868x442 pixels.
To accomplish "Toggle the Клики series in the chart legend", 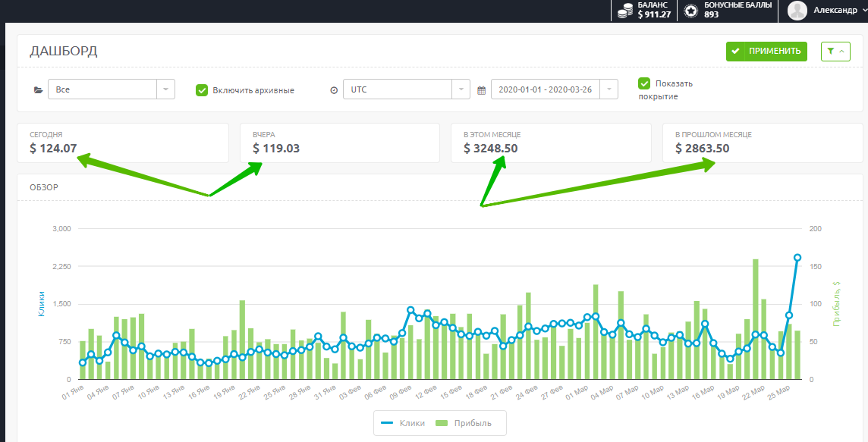I will click(x=404, y=423).
